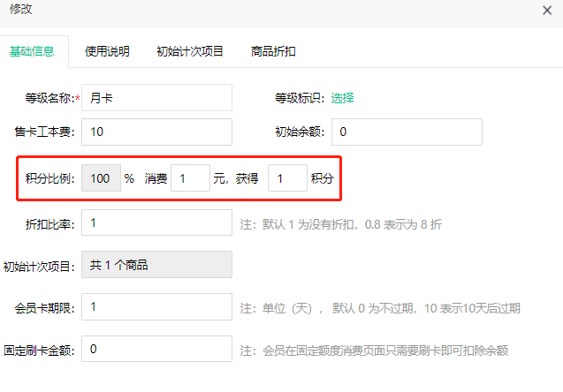
Task: Go to the 初始计次项目 tab
Action: [x=190, y=51]
